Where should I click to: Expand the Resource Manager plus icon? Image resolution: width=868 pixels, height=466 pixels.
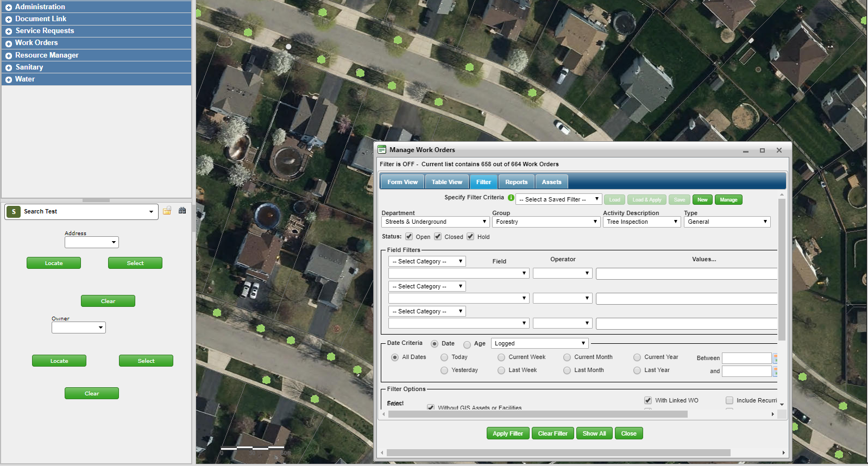(x=9, y=56)
